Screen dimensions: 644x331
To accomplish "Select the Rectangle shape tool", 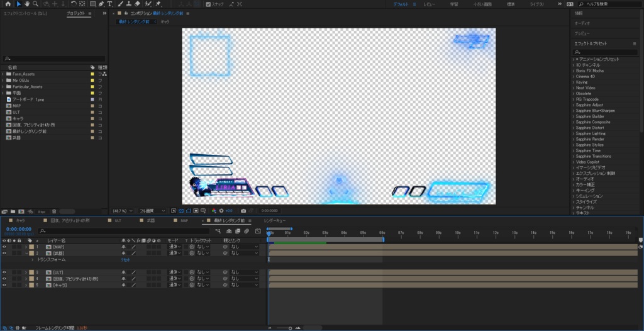I will coord(93,4).
